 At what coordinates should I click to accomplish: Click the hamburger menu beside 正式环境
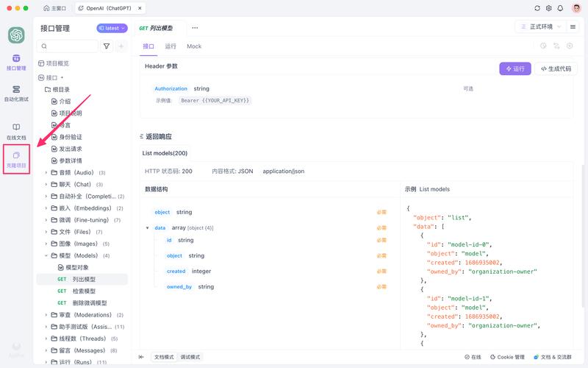click(571, 27)
